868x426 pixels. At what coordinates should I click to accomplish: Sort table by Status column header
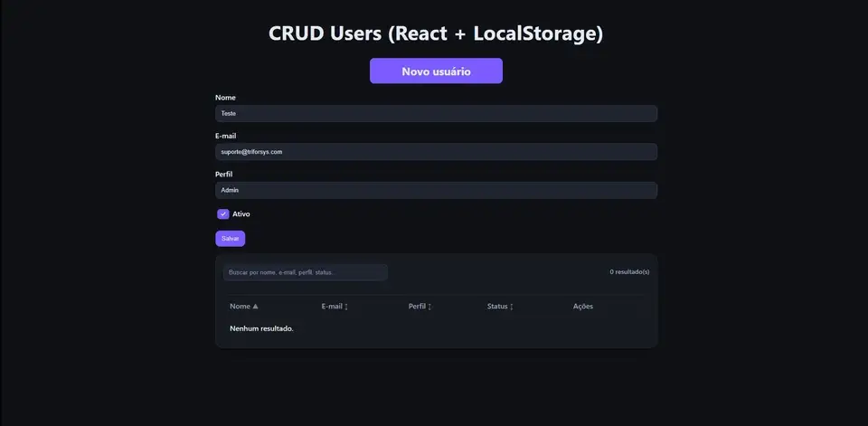click(x=500, y=307)
